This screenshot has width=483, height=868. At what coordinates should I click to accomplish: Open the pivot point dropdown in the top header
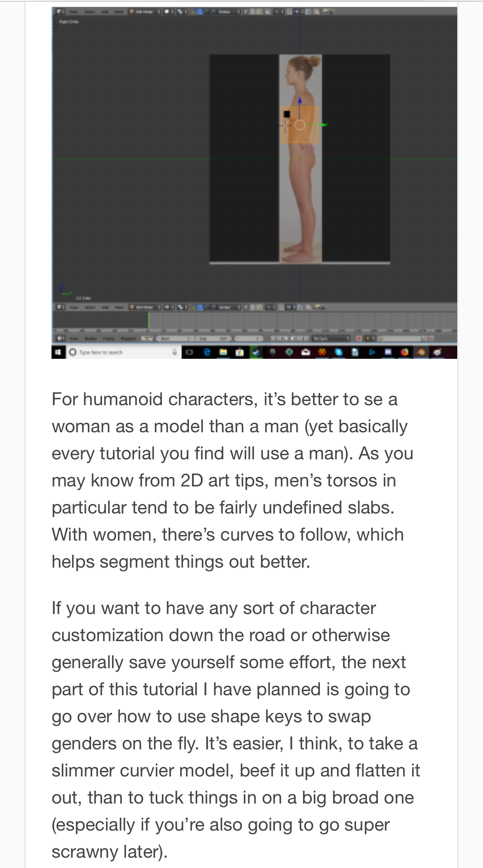pyautogui.click(x=182, y=12)
